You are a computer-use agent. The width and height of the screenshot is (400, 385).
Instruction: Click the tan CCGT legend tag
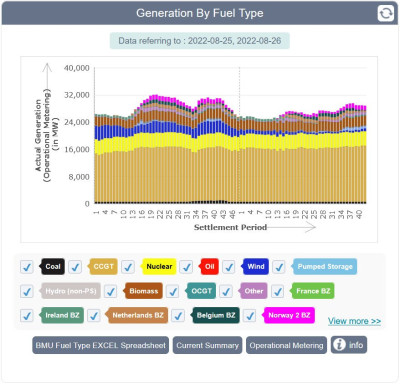103,267
